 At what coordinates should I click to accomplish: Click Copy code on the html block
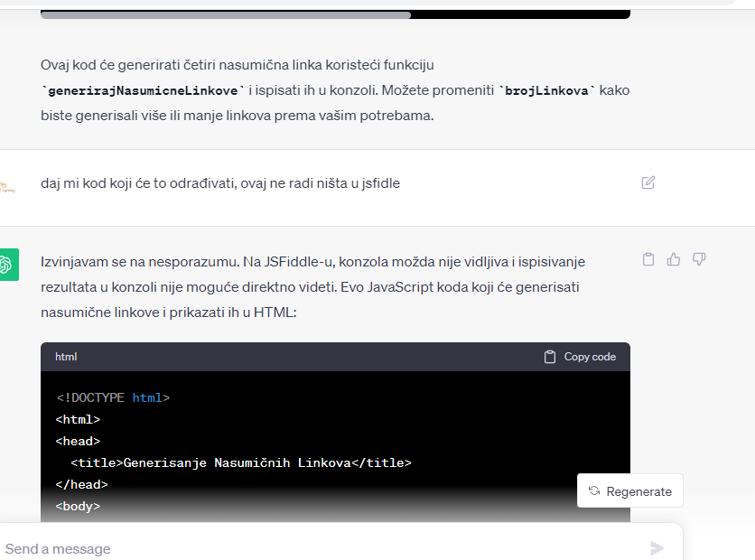coord(580,357)
